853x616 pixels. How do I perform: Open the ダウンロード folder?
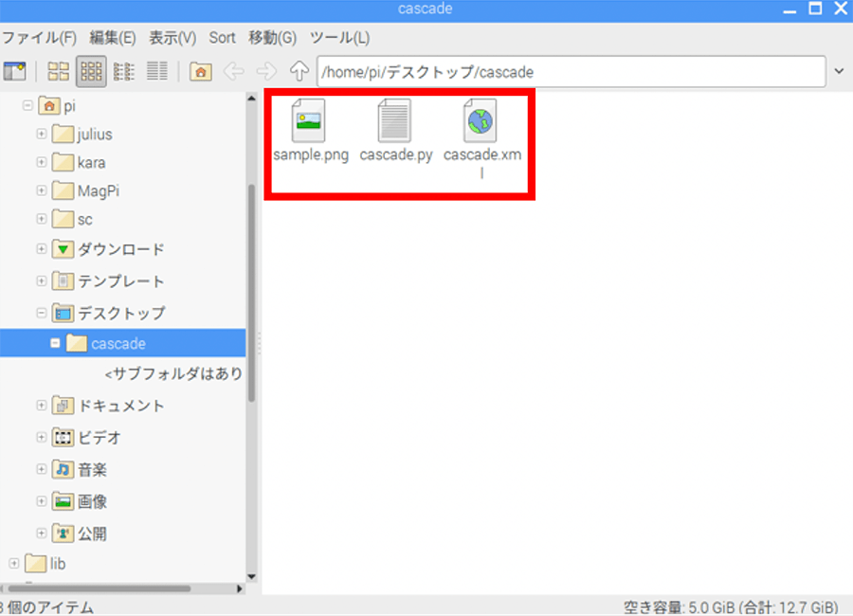(x=108, y=249)
